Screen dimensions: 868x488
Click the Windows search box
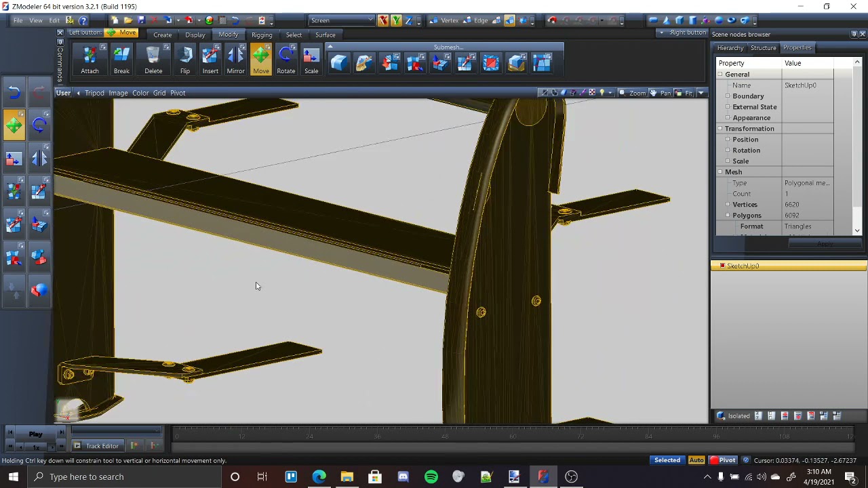click(x=125, y=476)
